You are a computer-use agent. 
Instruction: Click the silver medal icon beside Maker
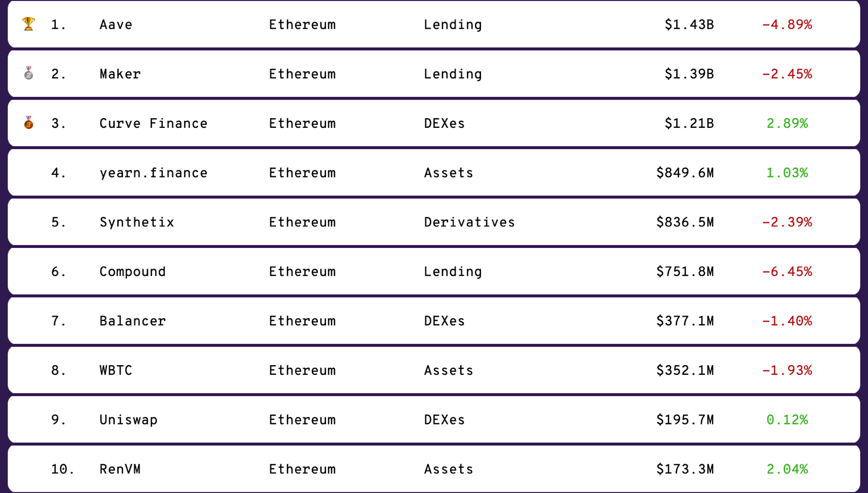[x=28, y=73]
